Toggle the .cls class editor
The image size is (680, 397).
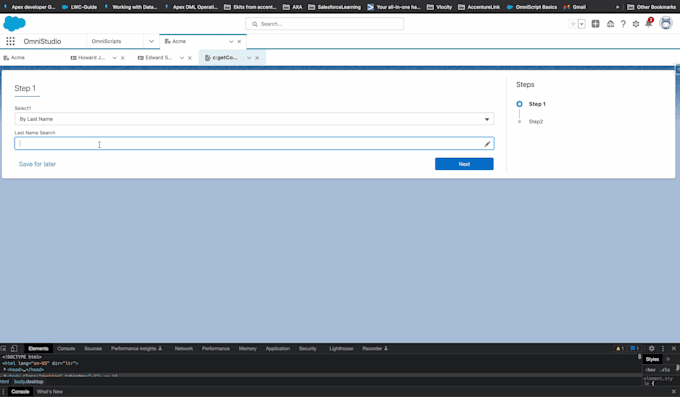pyautogui.click(x=665, y=370)
